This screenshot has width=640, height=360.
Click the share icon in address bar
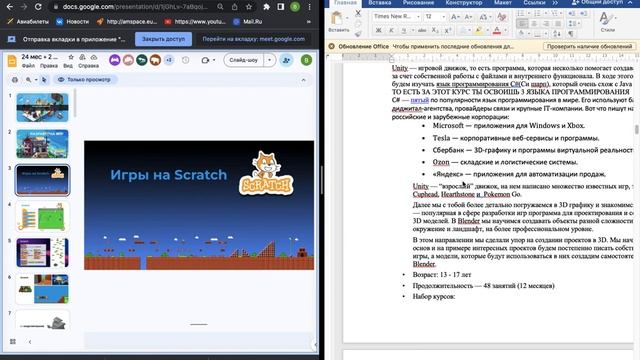[235, 7]
